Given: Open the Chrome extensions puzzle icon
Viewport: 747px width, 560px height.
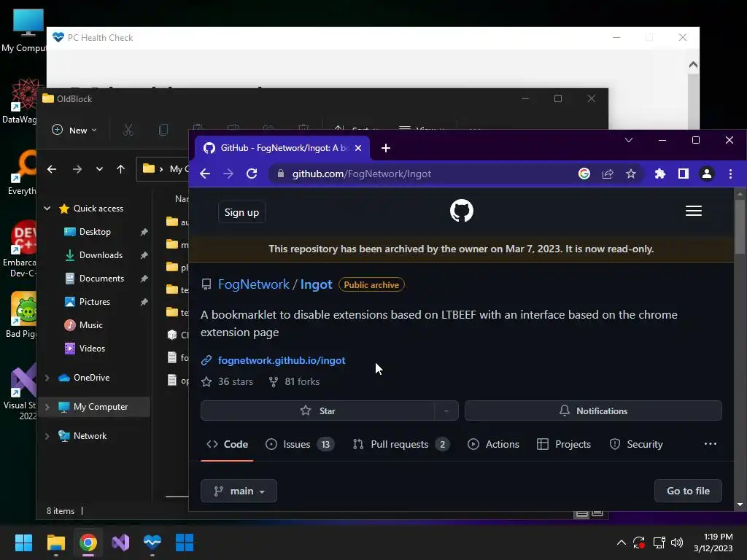Looking at the screenshot, I should click(659, 174).
